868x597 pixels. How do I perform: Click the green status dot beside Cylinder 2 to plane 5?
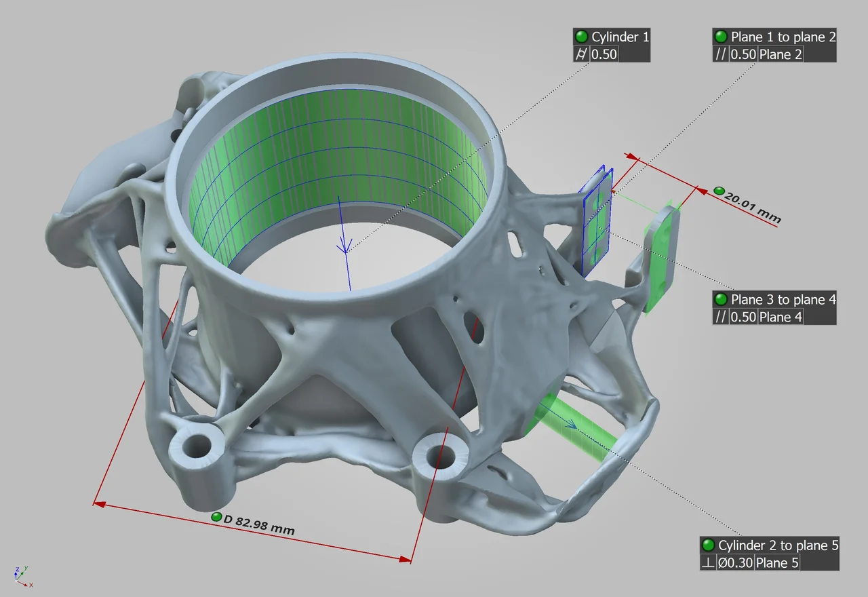click(708, 545)
